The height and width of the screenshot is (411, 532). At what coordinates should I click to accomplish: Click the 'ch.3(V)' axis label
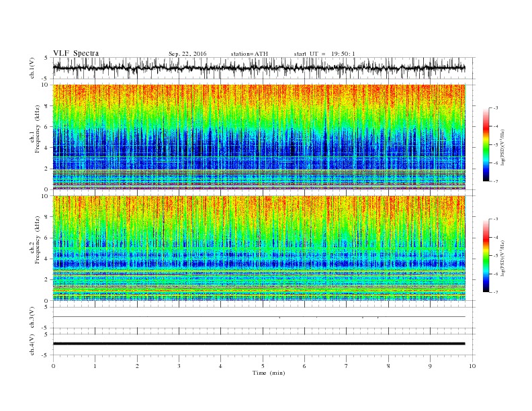pos(32,318)
